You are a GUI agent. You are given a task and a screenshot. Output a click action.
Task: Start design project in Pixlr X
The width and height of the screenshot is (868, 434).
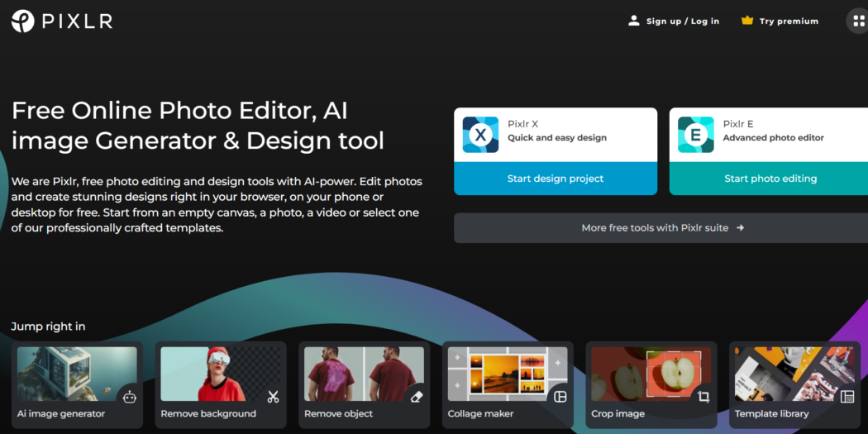coord(556,179)
